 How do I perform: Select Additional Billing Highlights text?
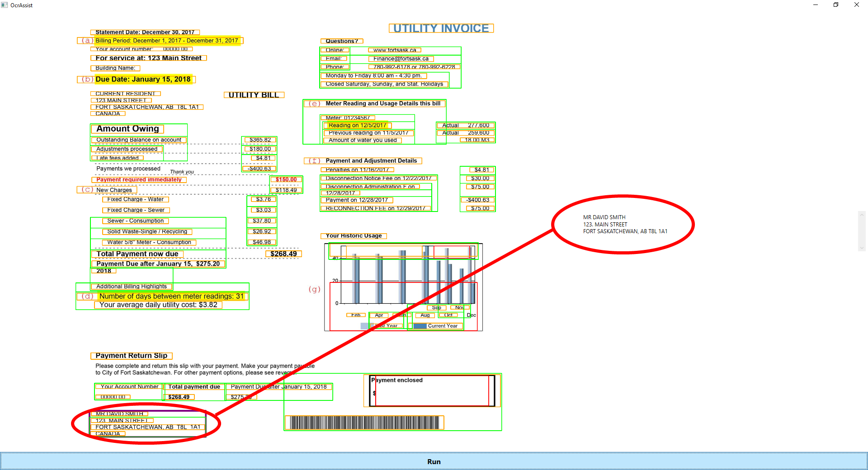132,287
